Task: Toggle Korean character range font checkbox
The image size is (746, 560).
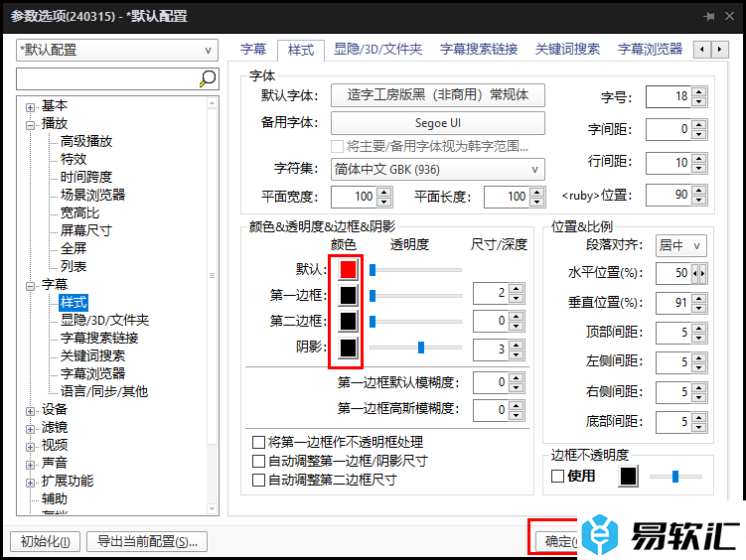Action: pyautogui.click(x=338, y=146)
